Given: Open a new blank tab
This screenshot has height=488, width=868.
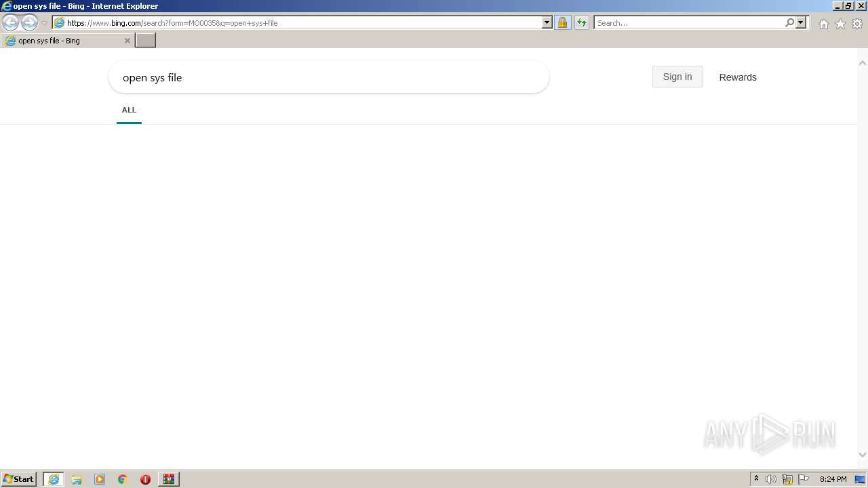Looking at the screenshot, I should click(146, 41).
